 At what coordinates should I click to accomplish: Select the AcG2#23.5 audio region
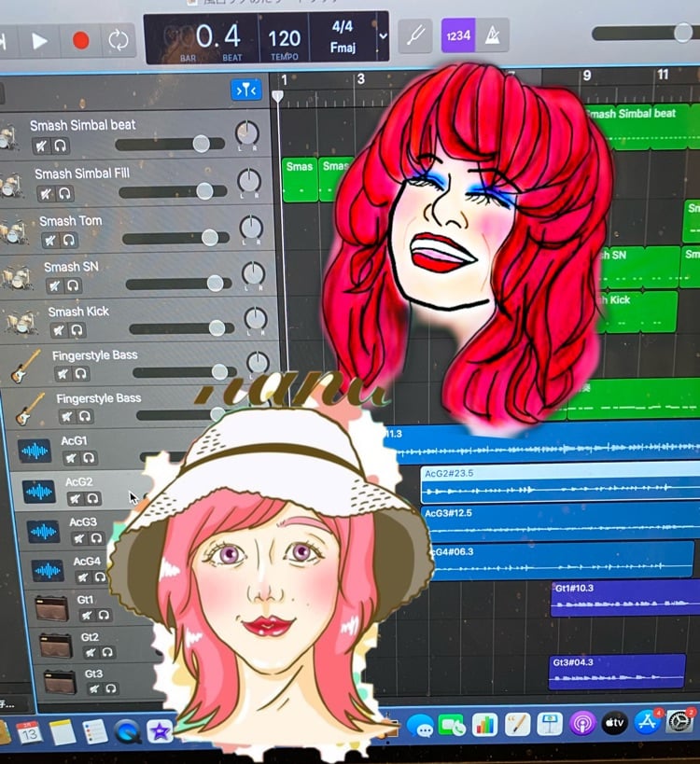pyautogui.click(x=558, y=485)
